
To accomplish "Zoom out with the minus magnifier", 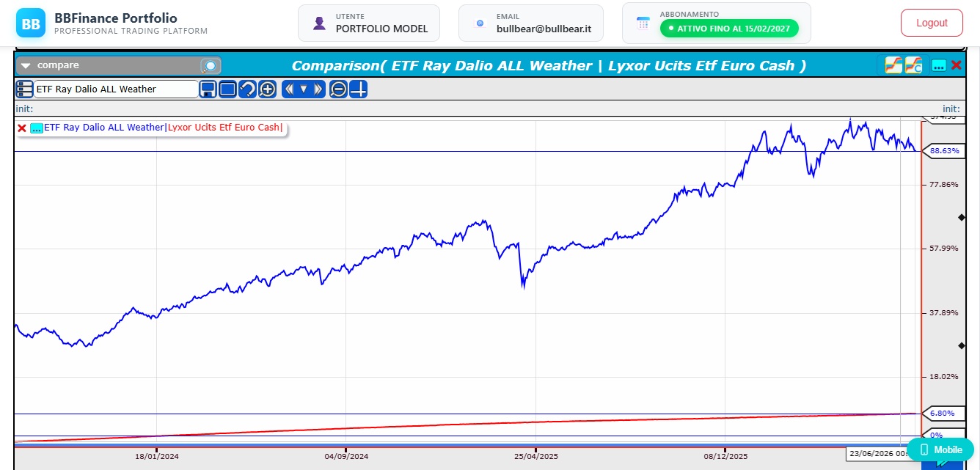I will point(338,89).
